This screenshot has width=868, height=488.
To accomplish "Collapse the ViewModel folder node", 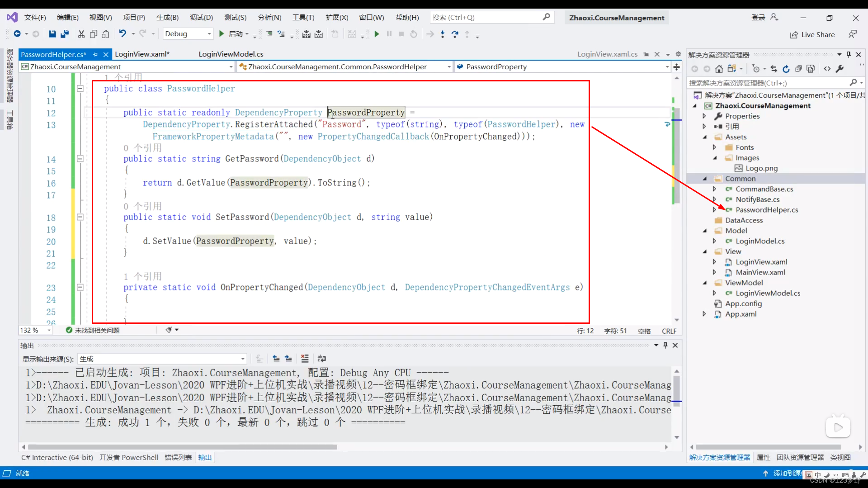I will pos(704,283).
